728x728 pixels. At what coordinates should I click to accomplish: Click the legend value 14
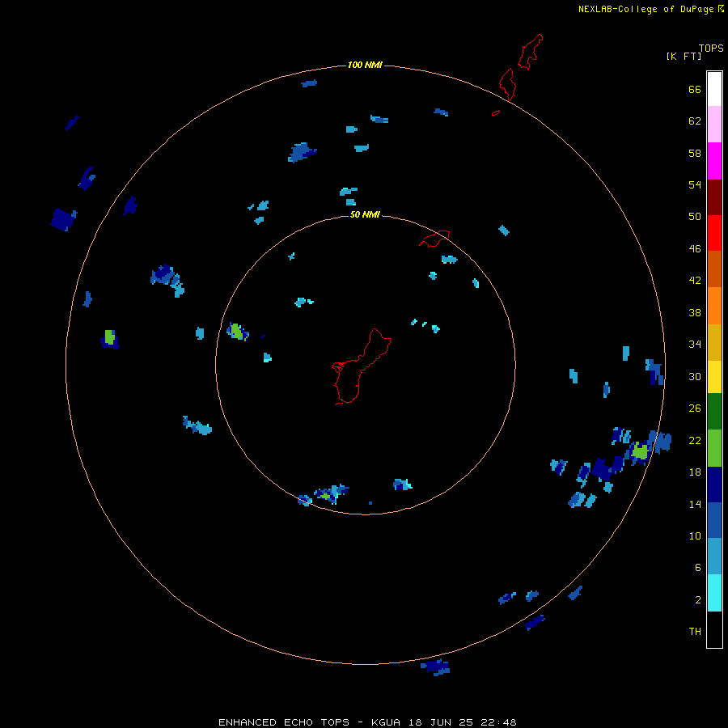coord(695,504)
